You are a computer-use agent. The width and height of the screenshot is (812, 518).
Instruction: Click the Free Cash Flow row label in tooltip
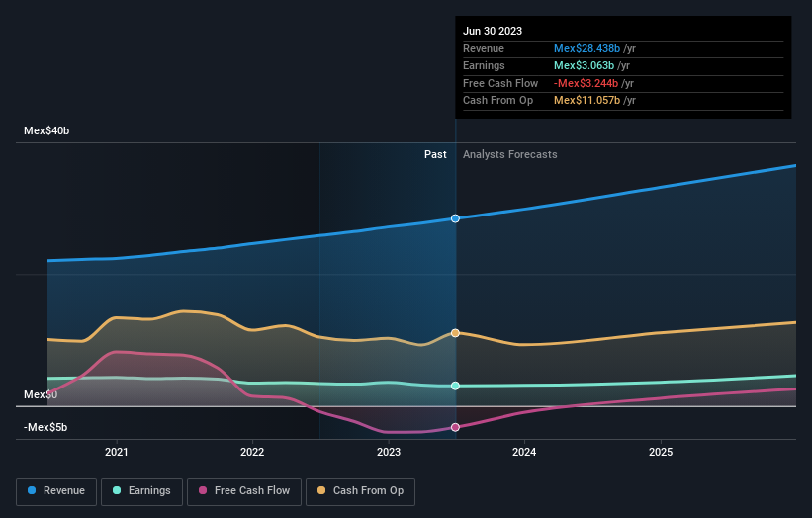[x=500, y=83]
